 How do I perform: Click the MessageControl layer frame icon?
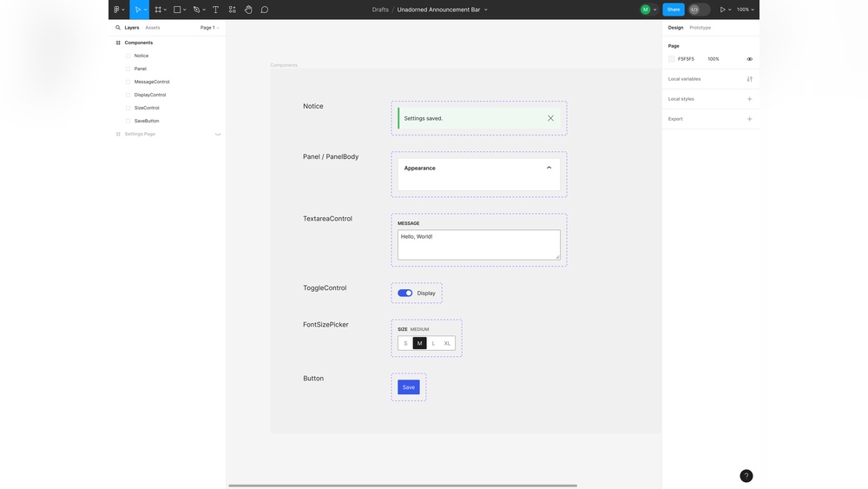click(x=128, y=82)
